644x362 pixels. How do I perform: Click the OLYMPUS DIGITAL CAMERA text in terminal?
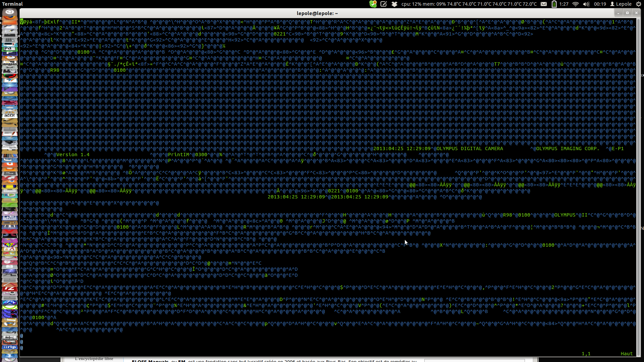point(470,149)
